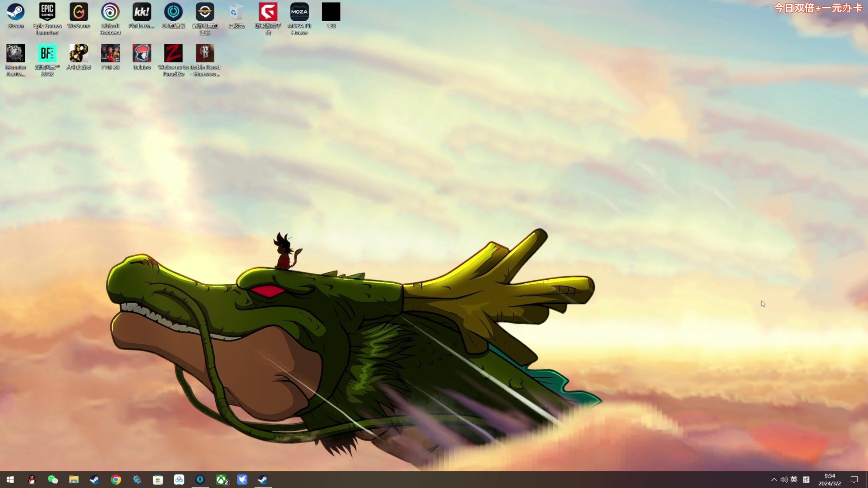The image size is (868, 488).
Task: Open the F1 23 game shortcut
Action: coord(110,53)
